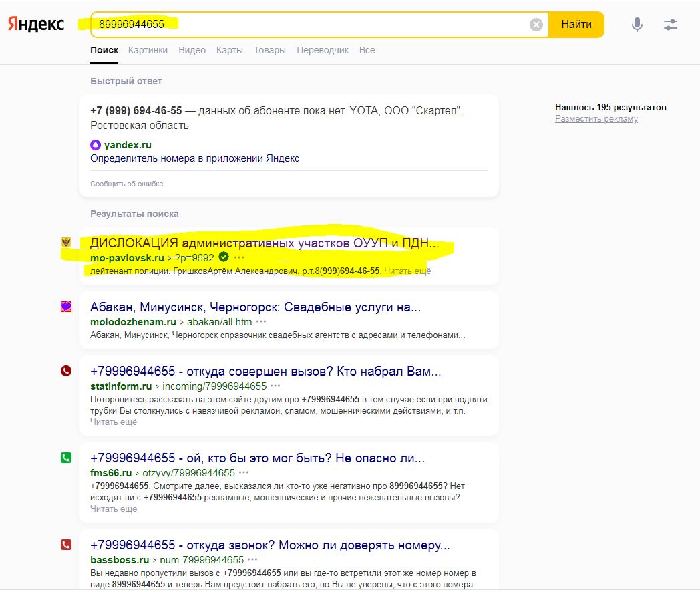Open the Переводчик tab

pos(322,50)
